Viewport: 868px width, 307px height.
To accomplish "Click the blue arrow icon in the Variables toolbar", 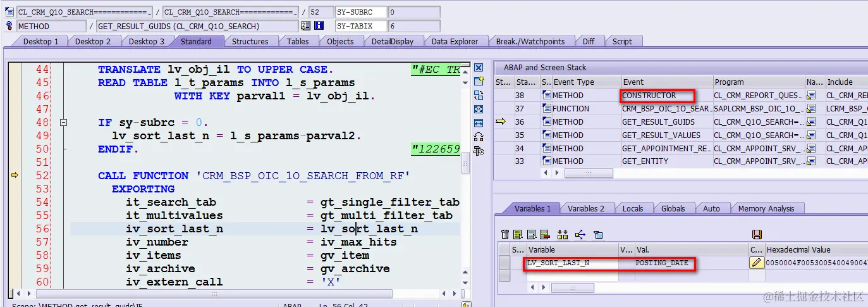I will click(x=580, y=234).
